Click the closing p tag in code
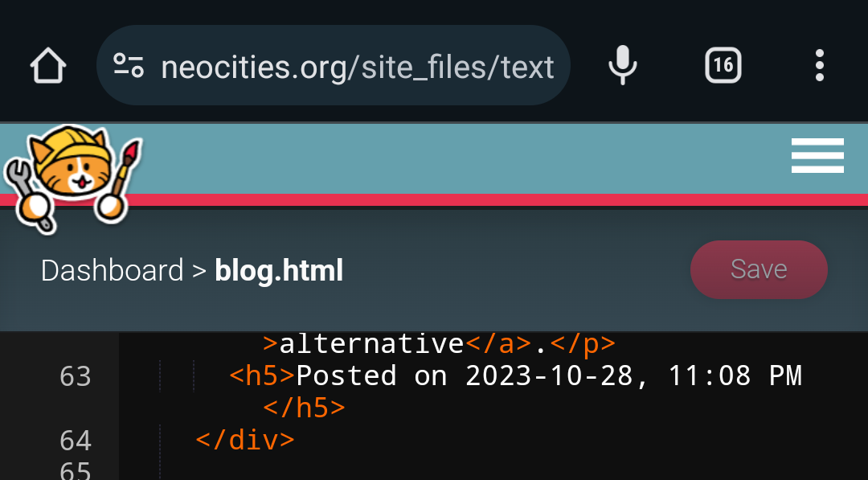Image resolution: width=868 pixels, height=480 pixels. 583,344
